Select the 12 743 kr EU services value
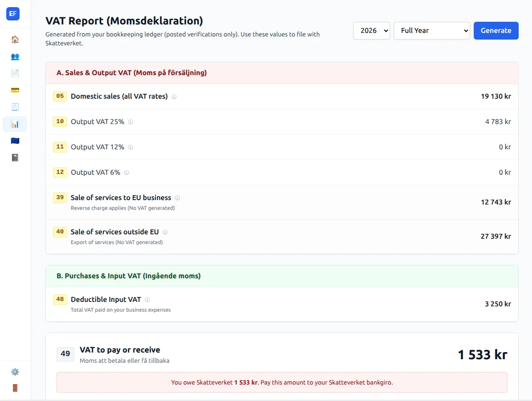The image size is (532, 401). click(496, 202)
